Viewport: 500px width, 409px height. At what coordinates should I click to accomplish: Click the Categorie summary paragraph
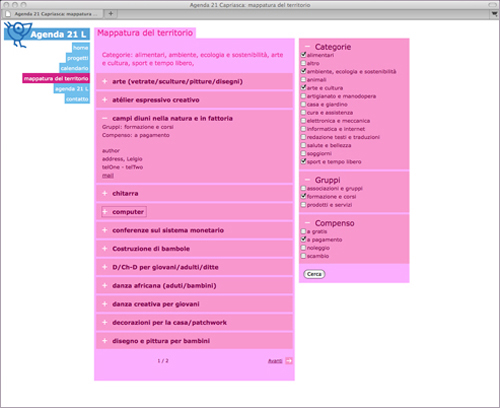[192, 59]
